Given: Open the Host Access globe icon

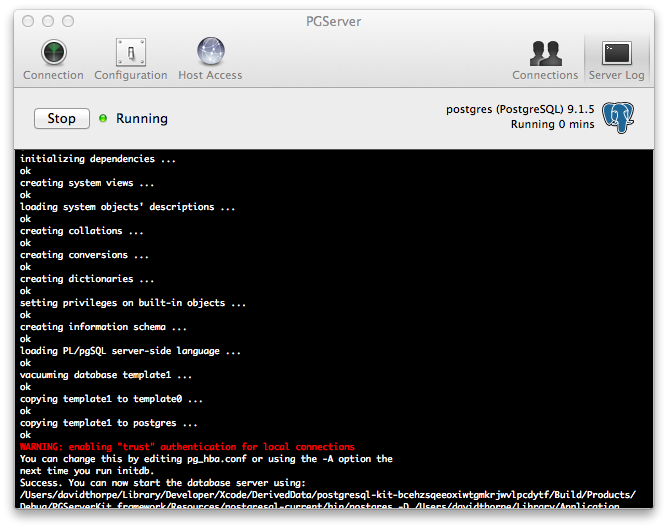Looking at the screenshot, I should [210, 51].
